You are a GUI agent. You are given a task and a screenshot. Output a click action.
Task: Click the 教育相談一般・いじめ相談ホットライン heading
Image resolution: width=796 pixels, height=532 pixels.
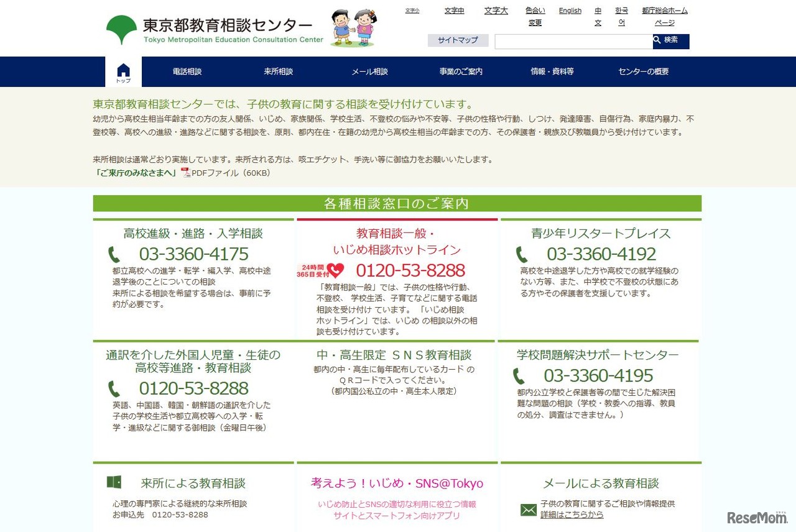[397, 242]
